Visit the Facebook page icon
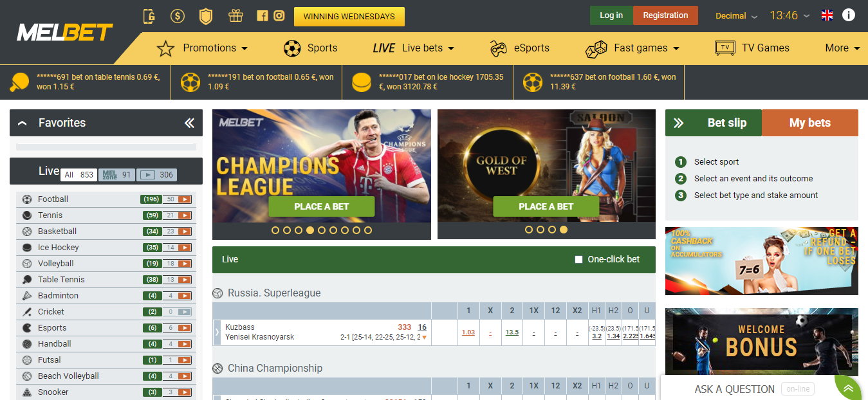This screenshot has height=400, width=868. [262, 16]
